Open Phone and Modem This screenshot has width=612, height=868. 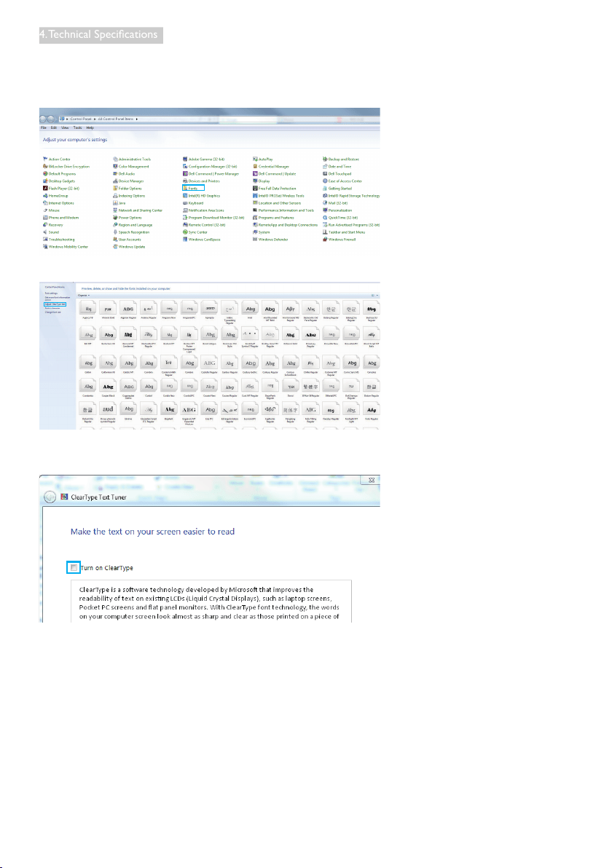tap(61, 218)
